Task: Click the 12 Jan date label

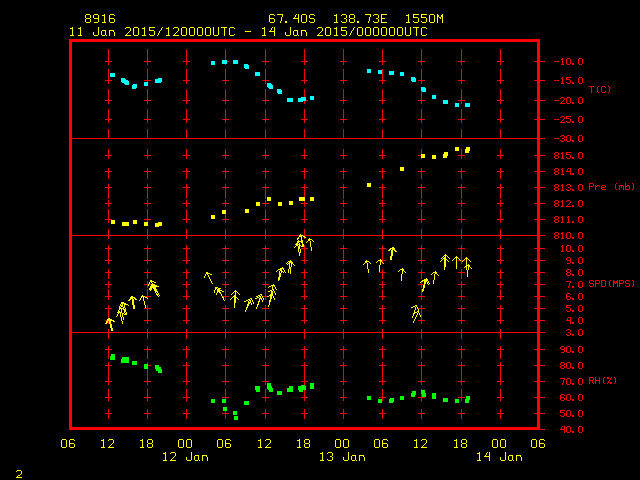Action: coord(185,457)
